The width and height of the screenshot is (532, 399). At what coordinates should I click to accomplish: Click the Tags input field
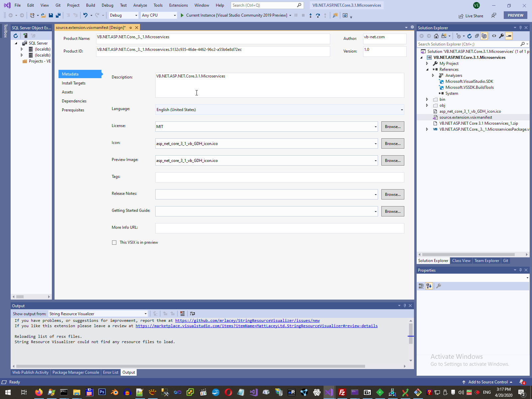click(280, 177)
